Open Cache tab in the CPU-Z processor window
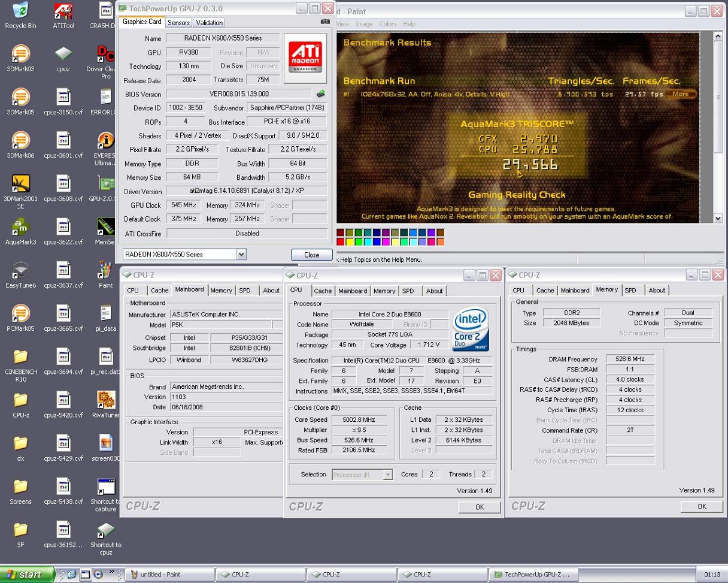The width and height of the screenshot is (728, 583). pos(323,291)
